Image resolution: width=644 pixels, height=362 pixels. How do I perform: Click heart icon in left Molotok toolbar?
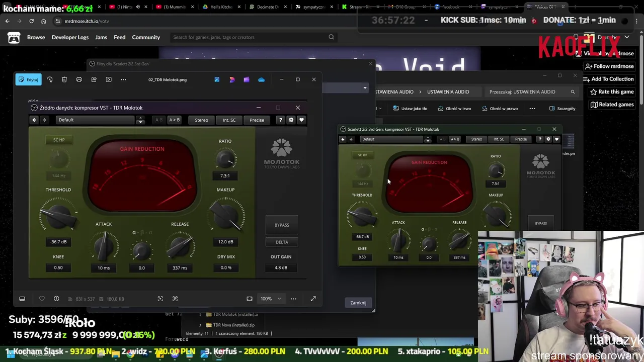301,120
